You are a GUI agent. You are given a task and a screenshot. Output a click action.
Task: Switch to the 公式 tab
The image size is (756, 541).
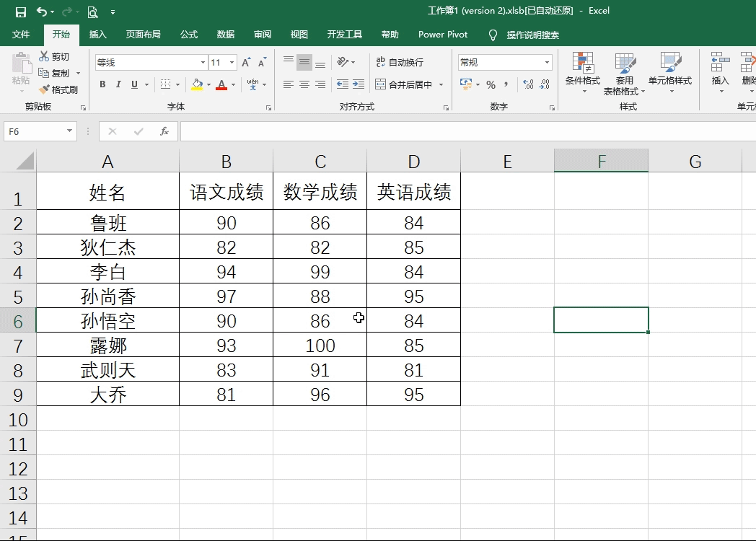[189, 34]
